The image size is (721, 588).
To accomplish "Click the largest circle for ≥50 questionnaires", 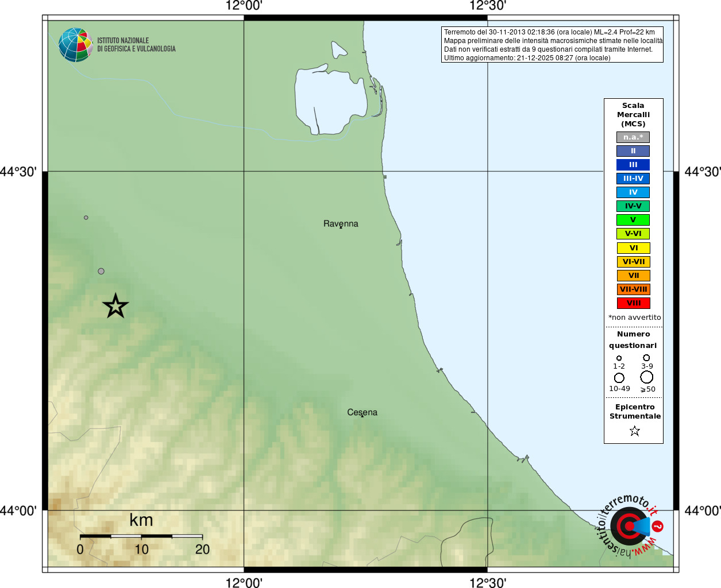I will [647, 377].
